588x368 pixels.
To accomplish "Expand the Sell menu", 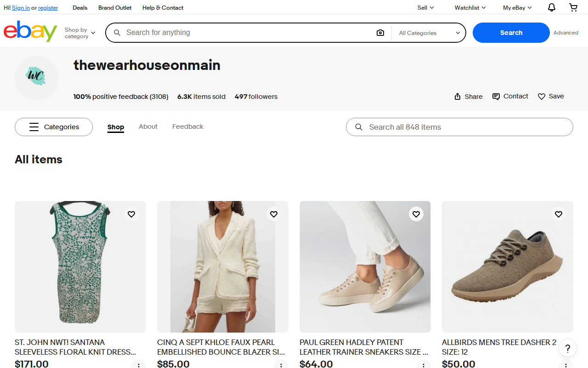I will tap(425, 7).
